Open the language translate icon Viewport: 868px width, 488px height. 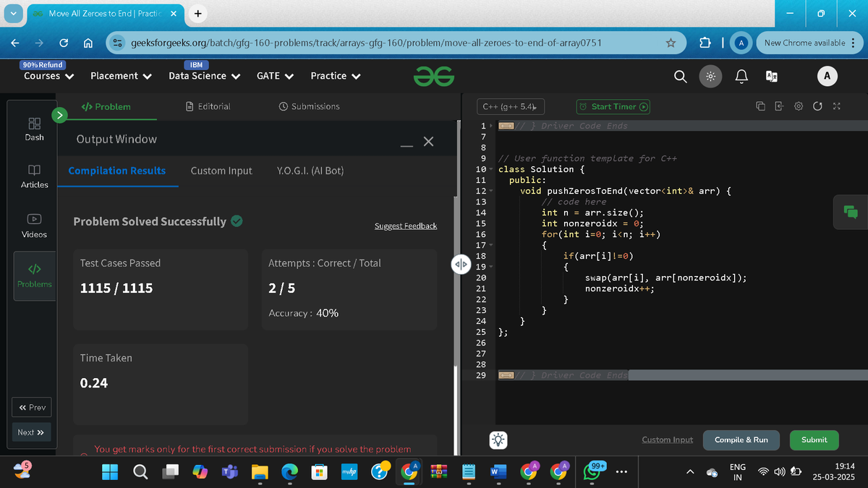[771, 76]
